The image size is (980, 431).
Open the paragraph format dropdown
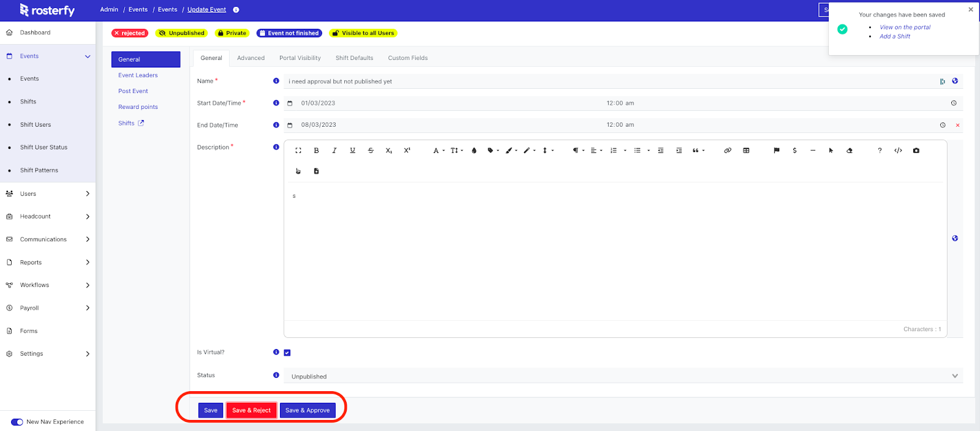(578, 151)
